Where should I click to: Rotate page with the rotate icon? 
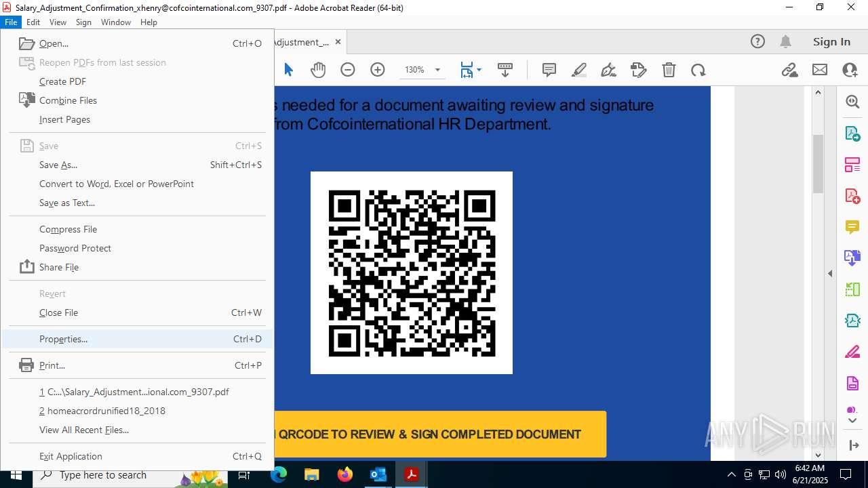point(698,70)
